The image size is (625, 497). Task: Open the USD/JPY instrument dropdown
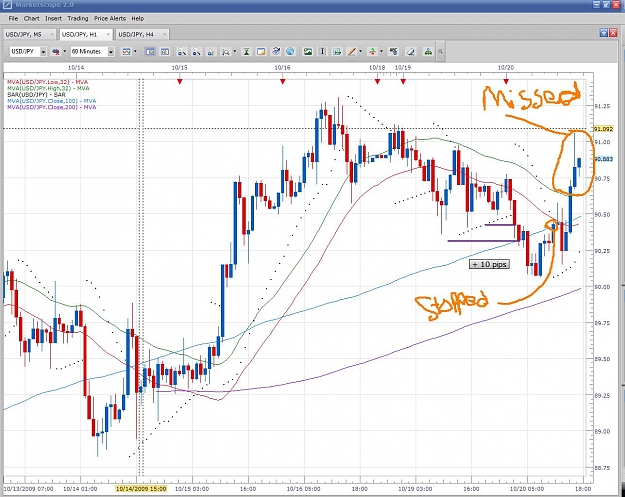click(x=43, y=52)
